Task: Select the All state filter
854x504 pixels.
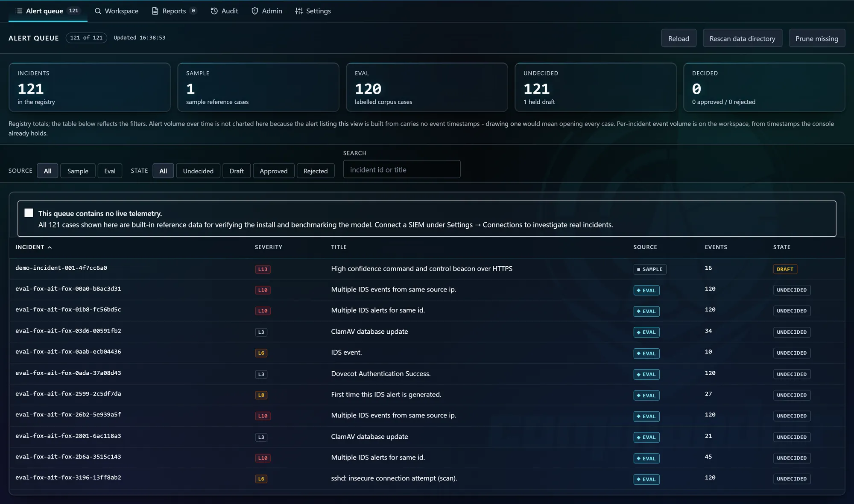Action: (163, 171)
